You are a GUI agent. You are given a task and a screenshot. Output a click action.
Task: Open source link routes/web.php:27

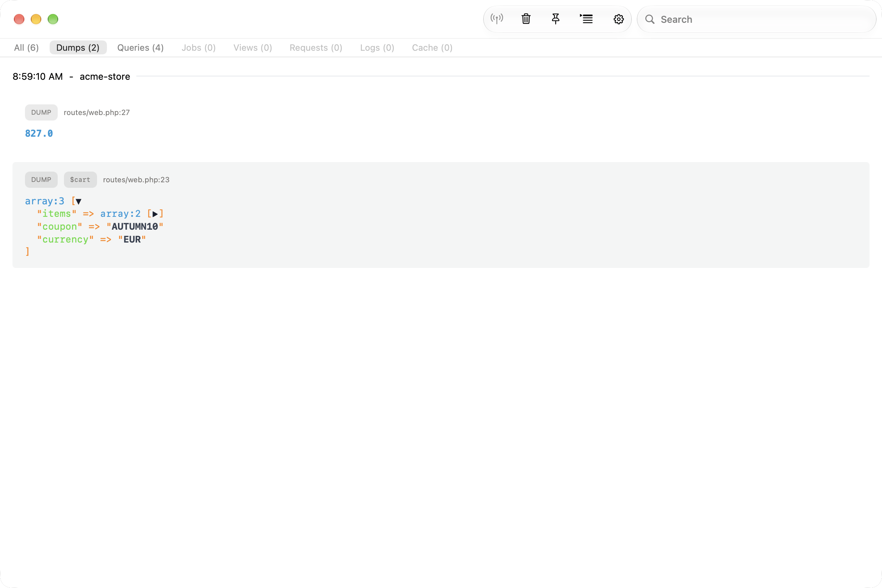[x=97, y=112]
